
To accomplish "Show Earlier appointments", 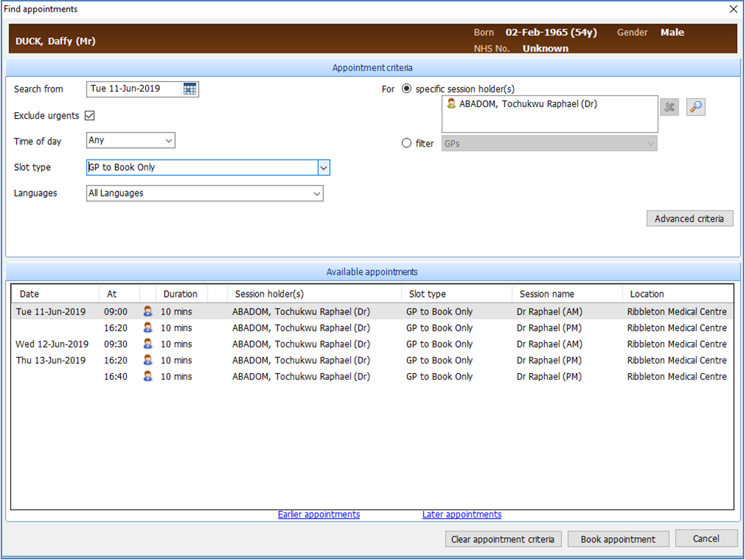I will [319, 515].
